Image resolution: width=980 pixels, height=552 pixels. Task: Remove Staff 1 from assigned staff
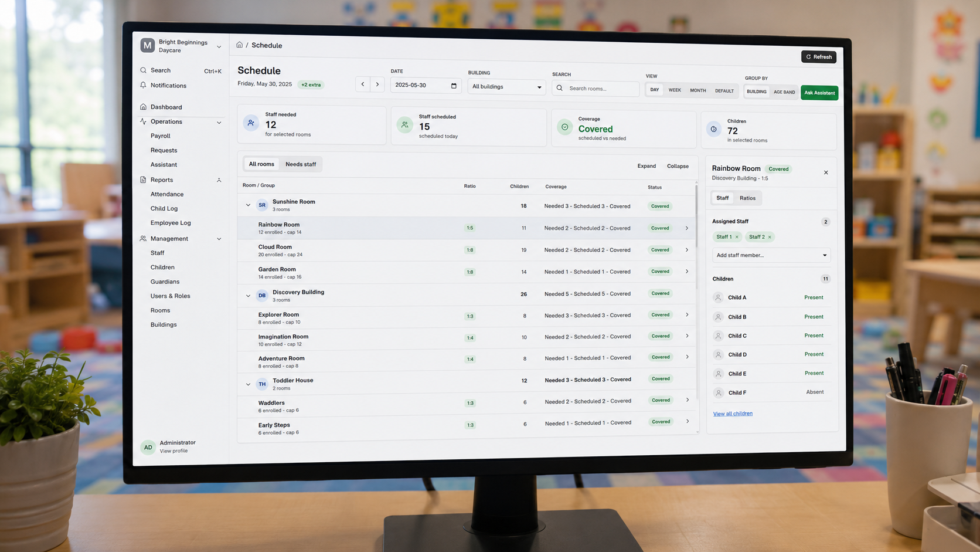737,237
